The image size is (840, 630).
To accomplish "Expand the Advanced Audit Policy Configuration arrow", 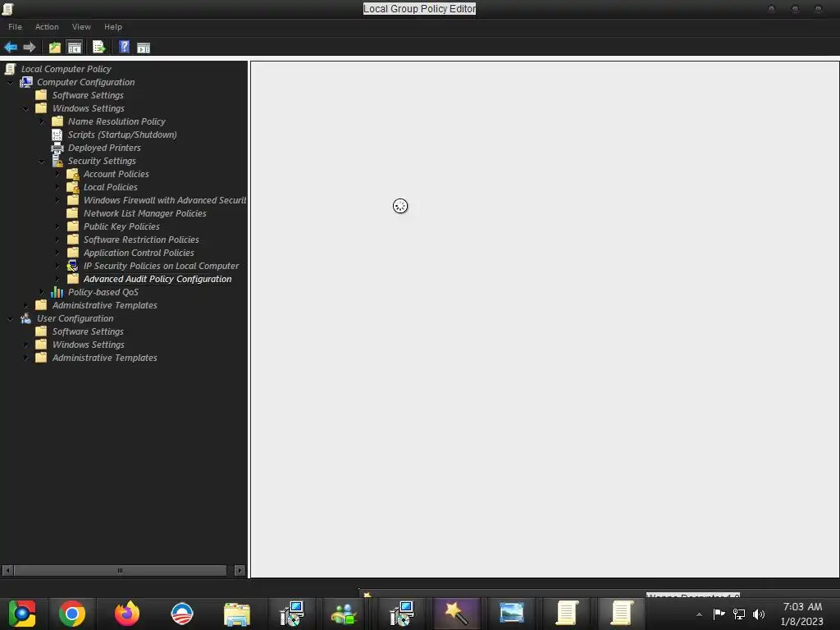I will 57,279.
